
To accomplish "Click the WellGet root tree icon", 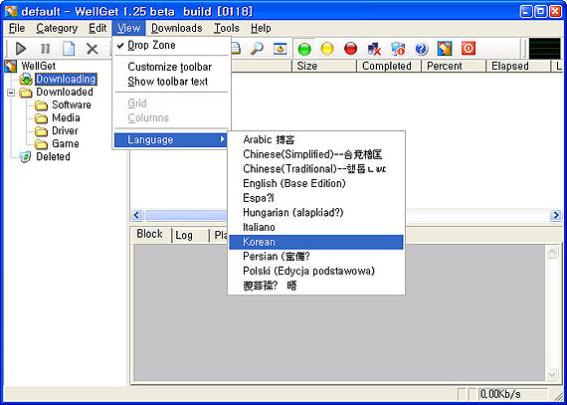I will pos(10,66).
